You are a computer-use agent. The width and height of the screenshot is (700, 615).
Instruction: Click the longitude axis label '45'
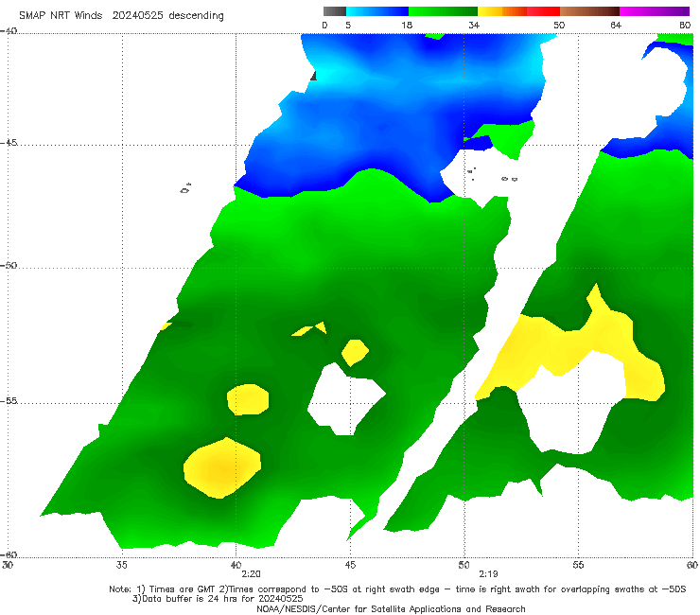click(350, 565)
